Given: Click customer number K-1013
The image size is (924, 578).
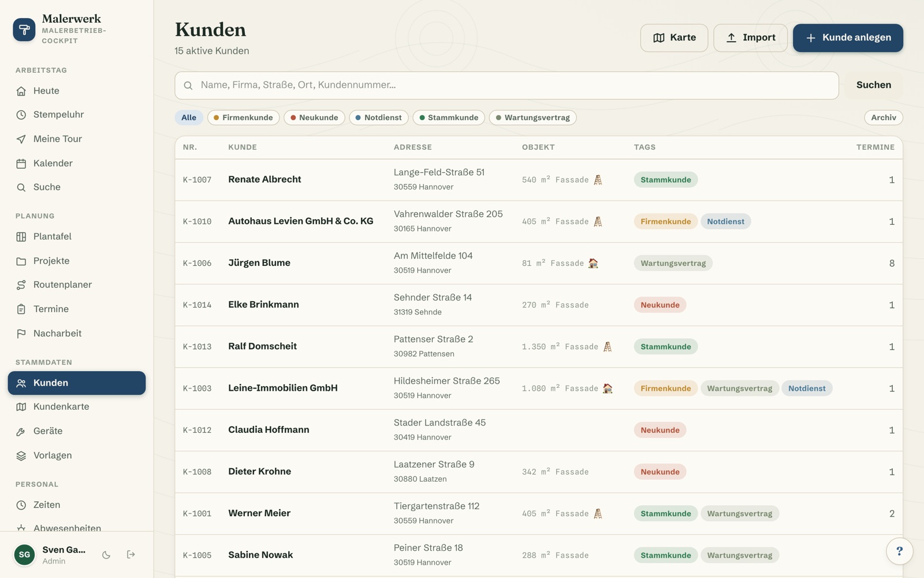Looking at the screenshot, I should [197, 347].
